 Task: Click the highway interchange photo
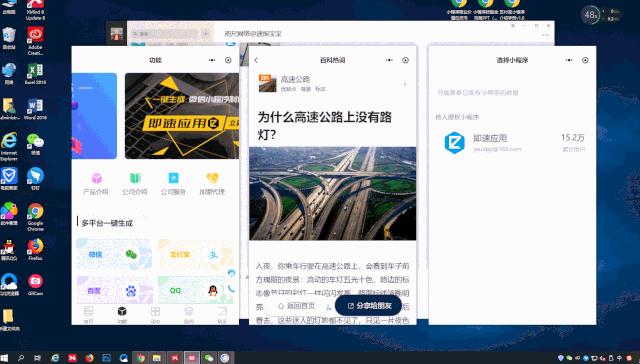tap(333, 193)
